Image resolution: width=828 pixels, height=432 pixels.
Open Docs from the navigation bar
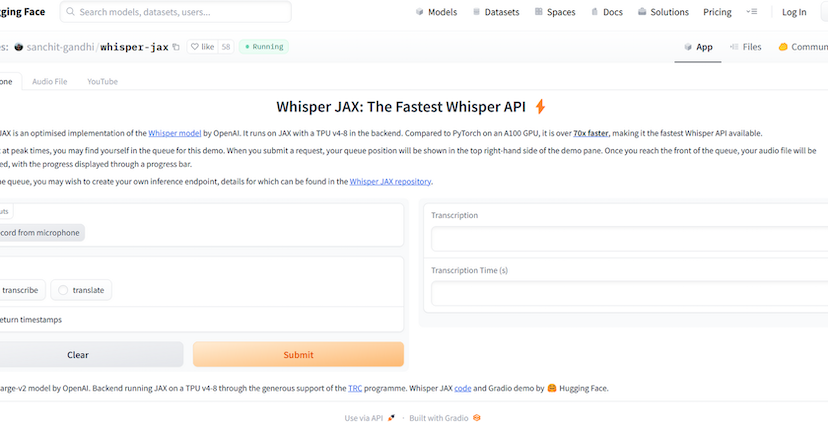coord(607,12)
